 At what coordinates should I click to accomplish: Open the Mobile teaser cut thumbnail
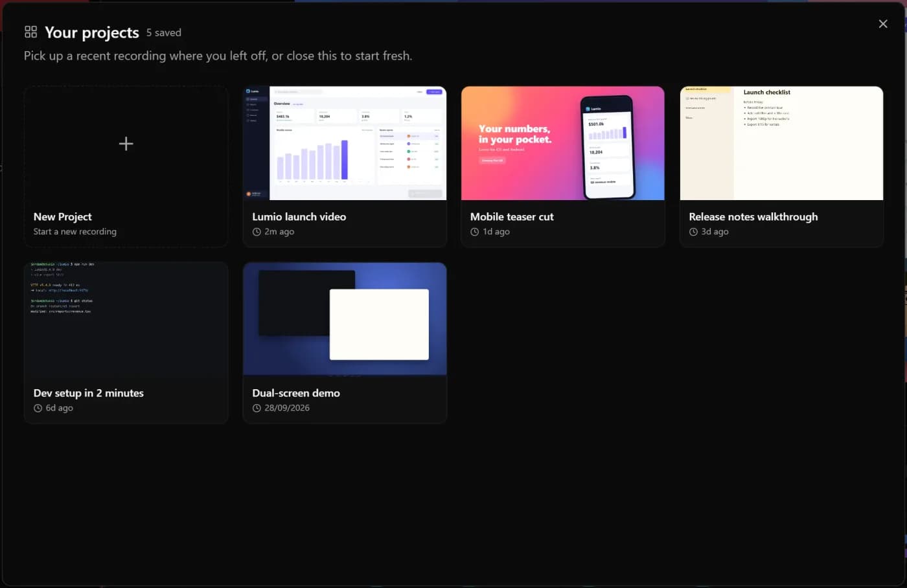click(x=563, y=143)
